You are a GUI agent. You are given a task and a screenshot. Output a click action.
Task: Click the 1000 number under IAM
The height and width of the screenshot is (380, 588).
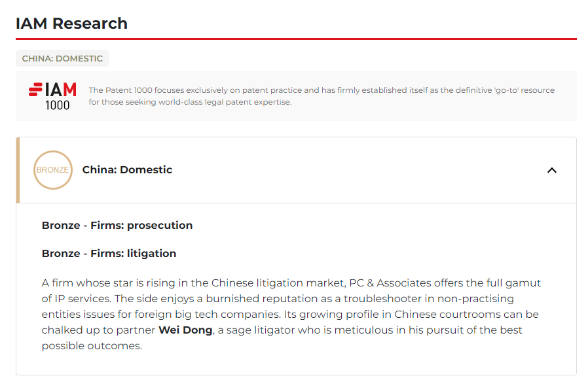click(58, 105)
